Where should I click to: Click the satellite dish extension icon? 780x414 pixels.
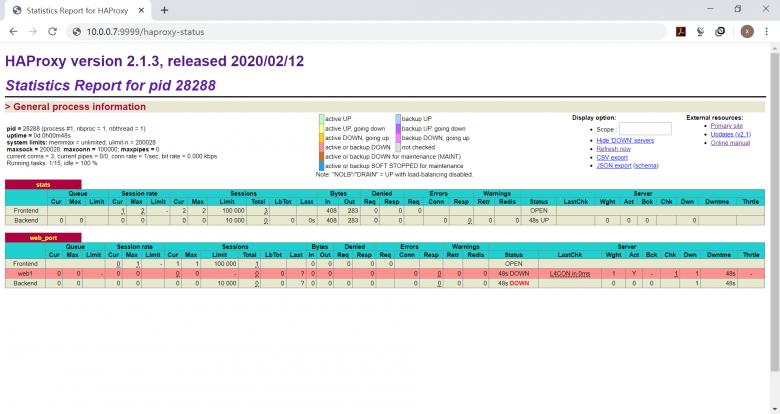click(x=700, y=31)
